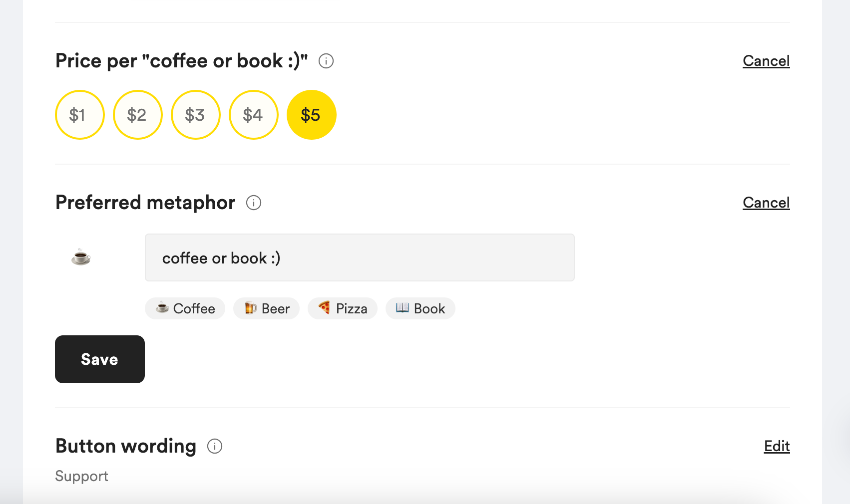Open the price info tooltip icon
Image resolution: width=850 pixels, height=504 pixels.
coord(326,61)
